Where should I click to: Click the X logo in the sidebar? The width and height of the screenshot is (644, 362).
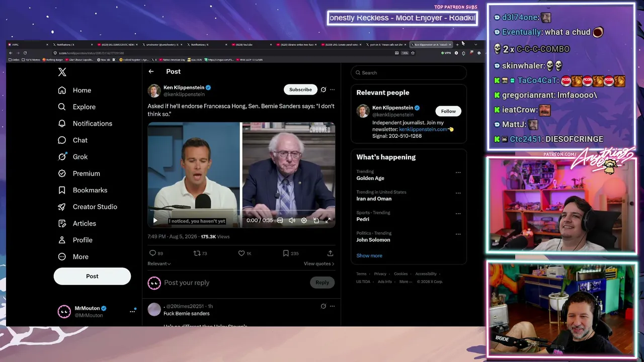[62, 72]
